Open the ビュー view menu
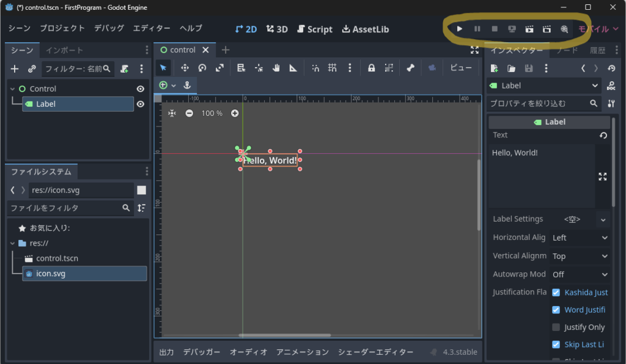The image size is (626, 364). click(461, 68)
